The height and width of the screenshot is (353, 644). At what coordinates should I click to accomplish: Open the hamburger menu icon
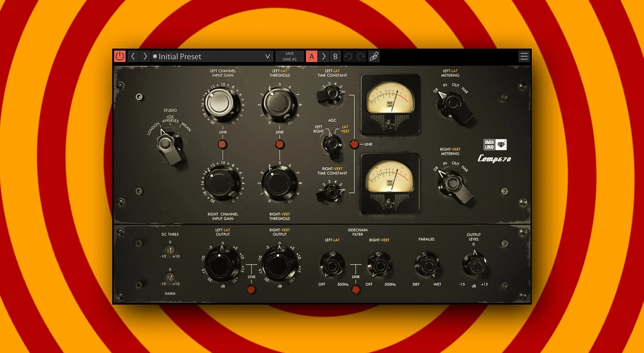(524, 56)
